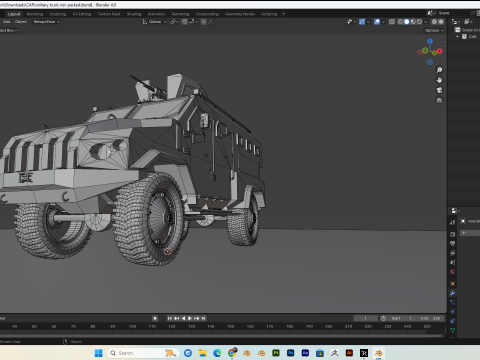Toggle the camera view icon
480x360 pixels.
(x=439, y=90)
